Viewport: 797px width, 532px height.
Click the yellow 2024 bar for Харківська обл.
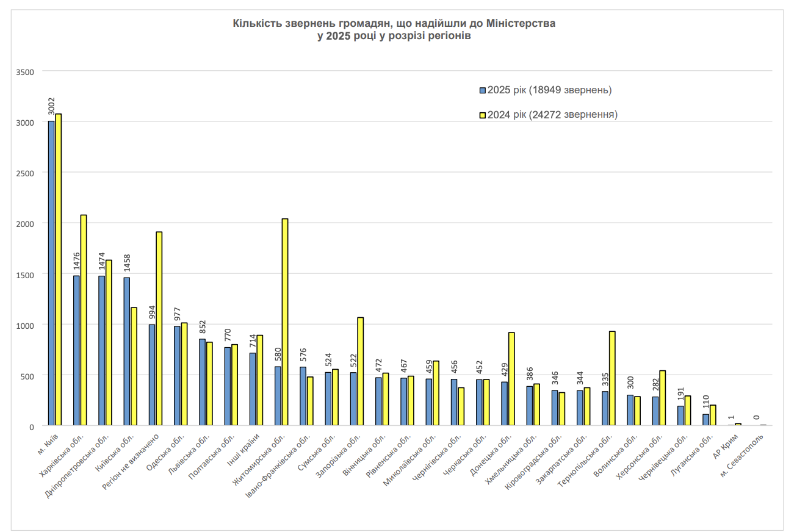pos(84,320)
